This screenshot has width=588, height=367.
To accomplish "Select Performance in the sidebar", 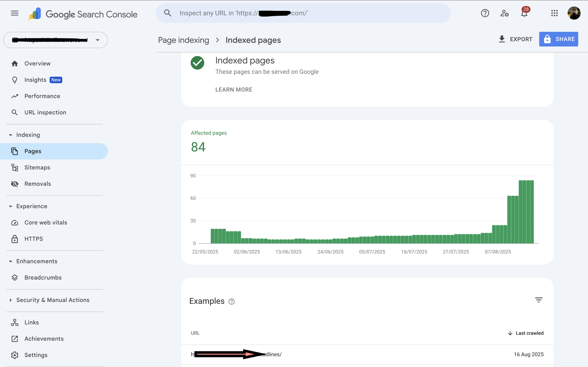I will tap(42, 96).
